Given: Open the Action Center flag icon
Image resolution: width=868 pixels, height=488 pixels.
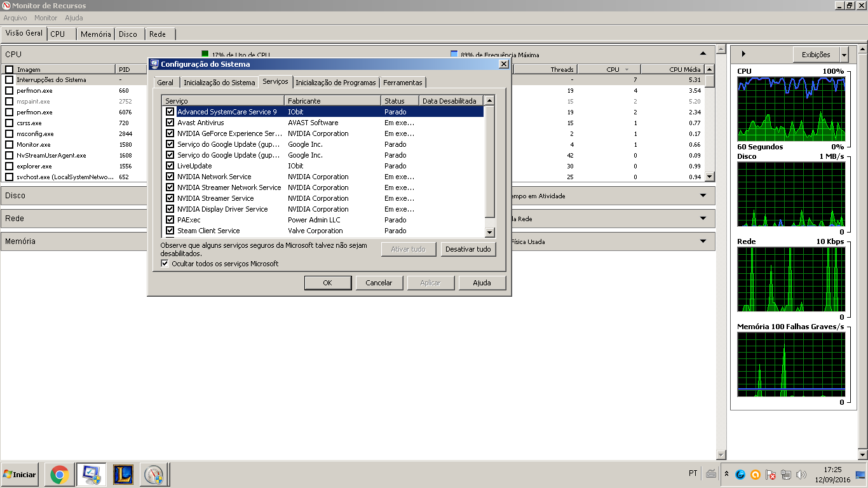Looking at the screenshot, I should (x=771, y=474).
